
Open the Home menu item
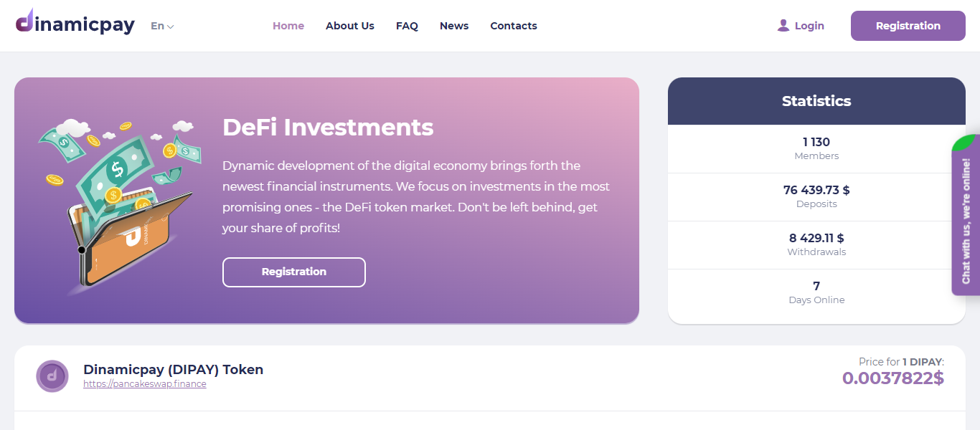(288, 26)
